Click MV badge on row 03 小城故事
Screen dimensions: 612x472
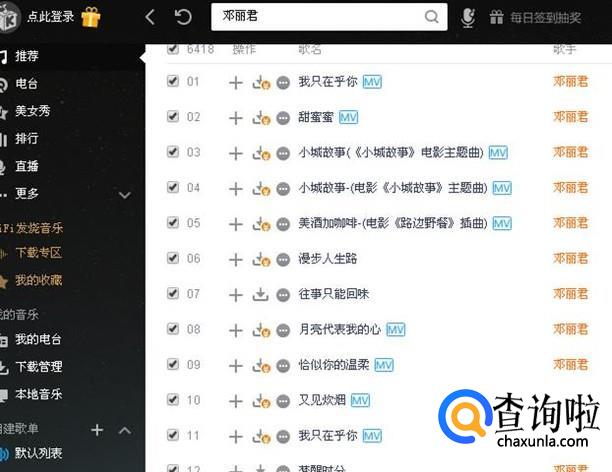(x=498, y=153)
